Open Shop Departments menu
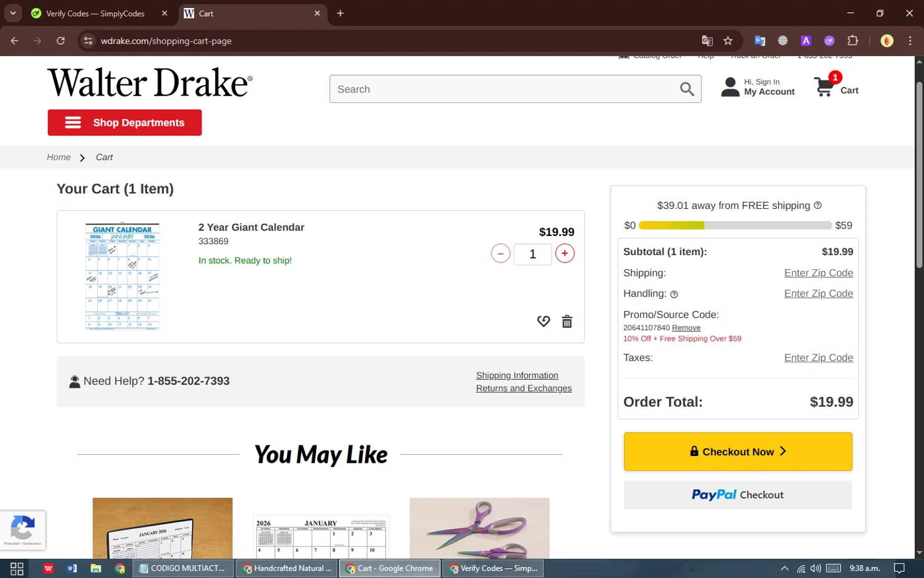Viewport: 924px width, 578px height. [124, 123]
